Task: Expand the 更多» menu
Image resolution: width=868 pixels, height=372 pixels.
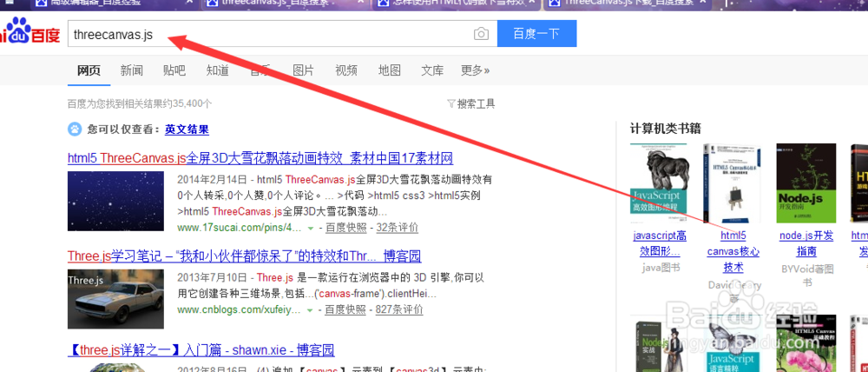Action: coord(475,70)
